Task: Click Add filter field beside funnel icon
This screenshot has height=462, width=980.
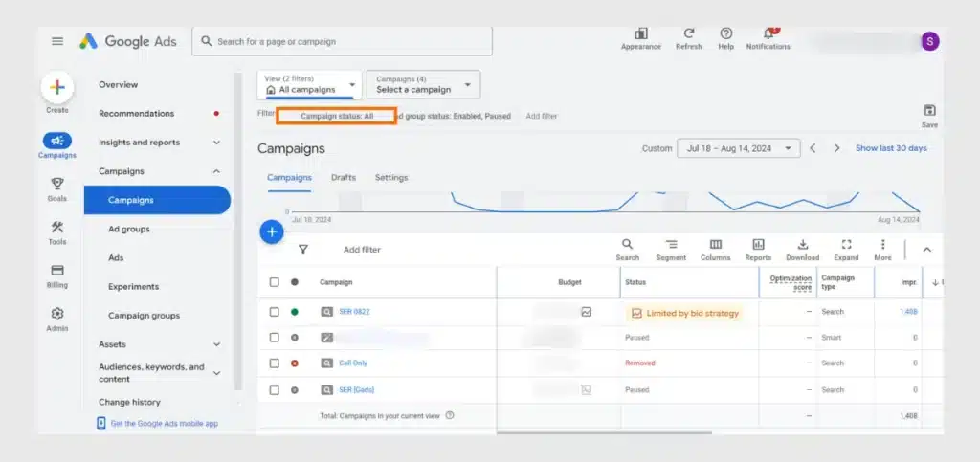Action: tap(362, 250)
